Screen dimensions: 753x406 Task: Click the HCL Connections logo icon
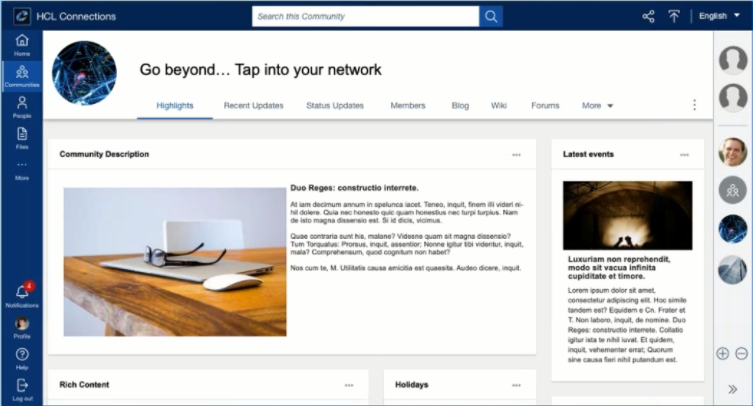point(22,16)
